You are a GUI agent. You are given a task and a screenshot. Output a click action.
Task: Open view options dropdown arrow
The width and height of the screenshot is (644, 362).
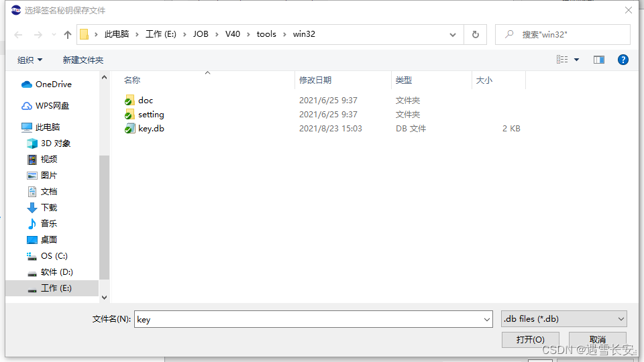click(x=577, y=60)
